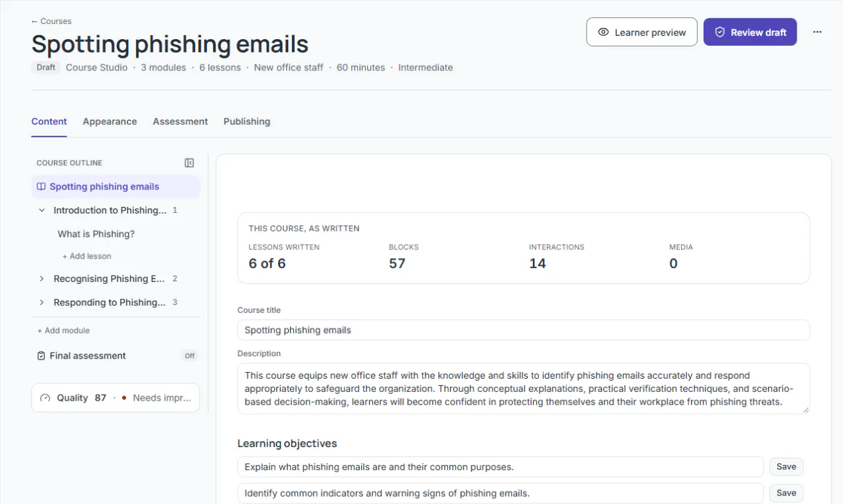Click the New office staff audience text
Image resolution: width=843 pixels, height=504 pixels.
click(289, 68)
